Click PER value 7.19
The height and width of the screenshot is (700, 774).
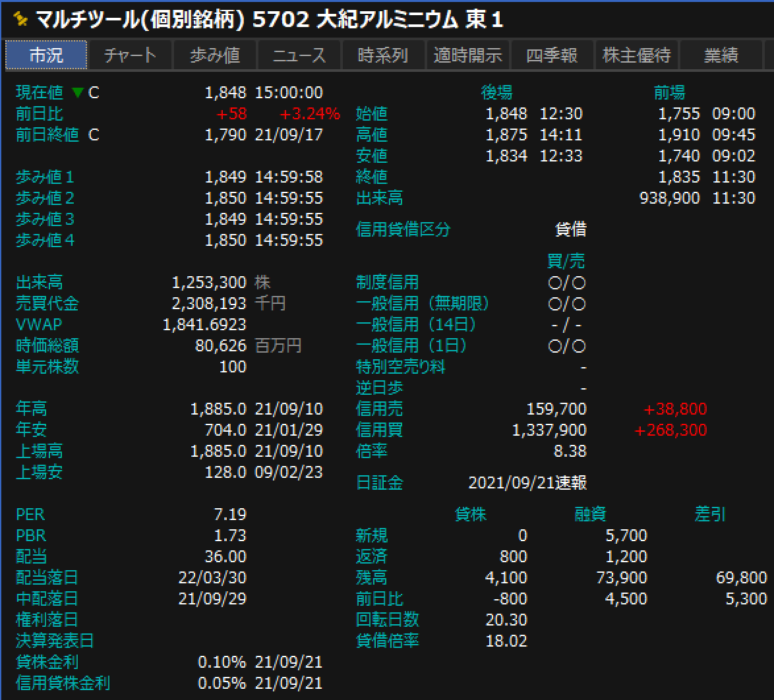point(230,514)
